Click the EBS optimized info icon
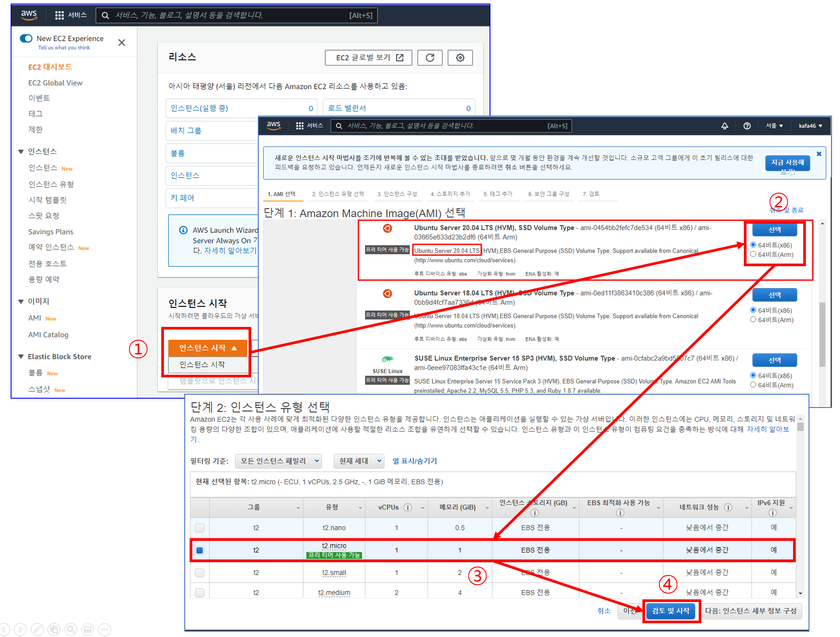Viewport: 840px width, 637px height. pos(620,513)
